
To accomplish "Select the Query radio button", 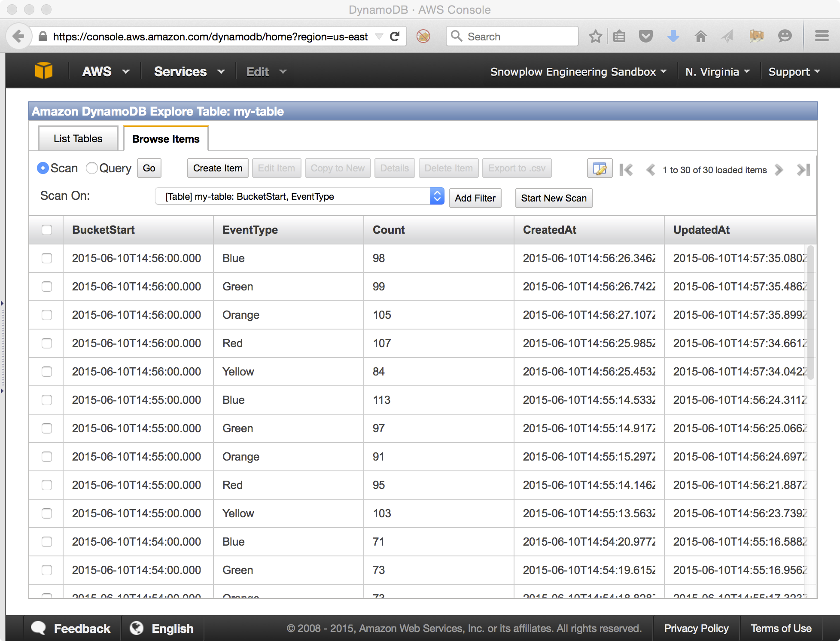I will tap(91, 168).
